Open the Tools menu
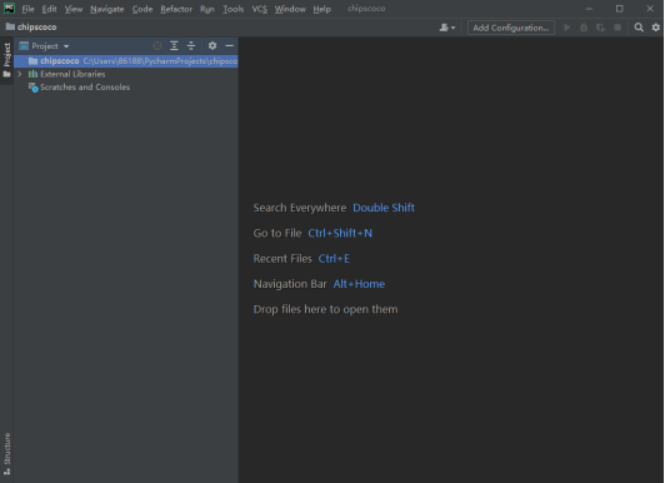The height and width of the screenshot is (483, 665). [233, 9]
